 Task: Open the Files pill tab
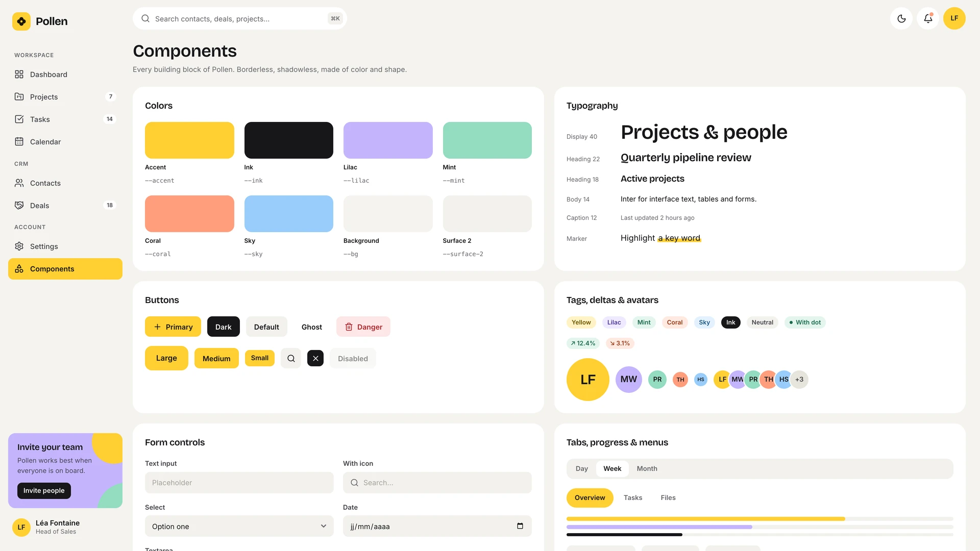[x=668, y=498]
